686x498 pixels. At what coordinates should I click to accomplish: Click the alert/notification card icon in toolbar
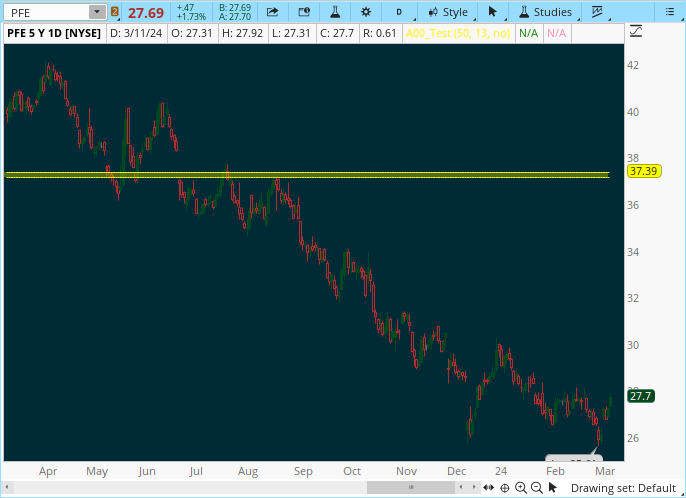[x=304, y=12]
